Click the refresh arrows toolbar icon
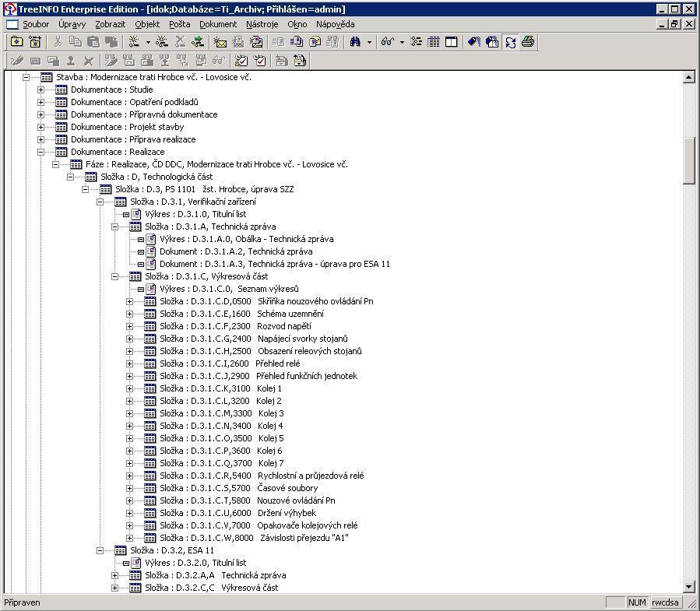The width and height of the screenshot is (700, 611). tap(510, 42)
